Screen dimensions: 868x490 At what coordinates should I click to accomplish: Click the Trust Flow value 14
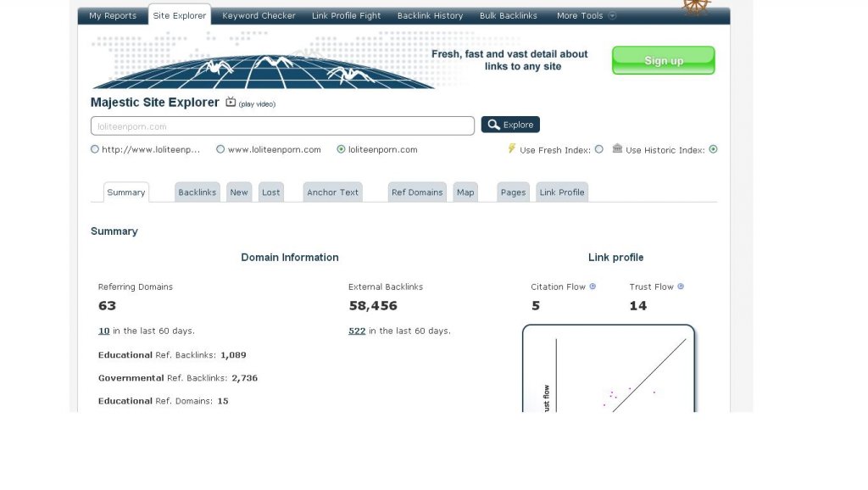(x=638, y=306)
